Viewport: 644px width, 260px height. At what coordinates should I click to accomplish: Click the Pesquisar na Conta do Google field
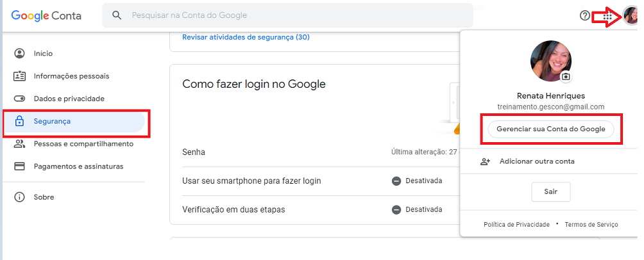pyautogui.click(x=287, y=15)
